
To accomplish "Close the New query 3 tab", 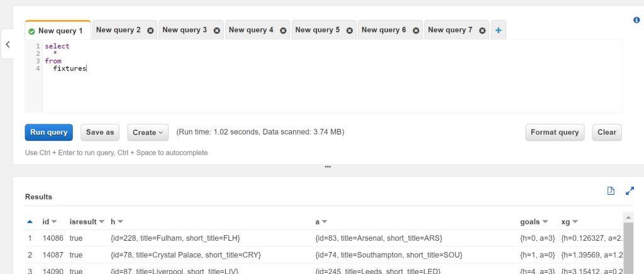I will [217, 30].
